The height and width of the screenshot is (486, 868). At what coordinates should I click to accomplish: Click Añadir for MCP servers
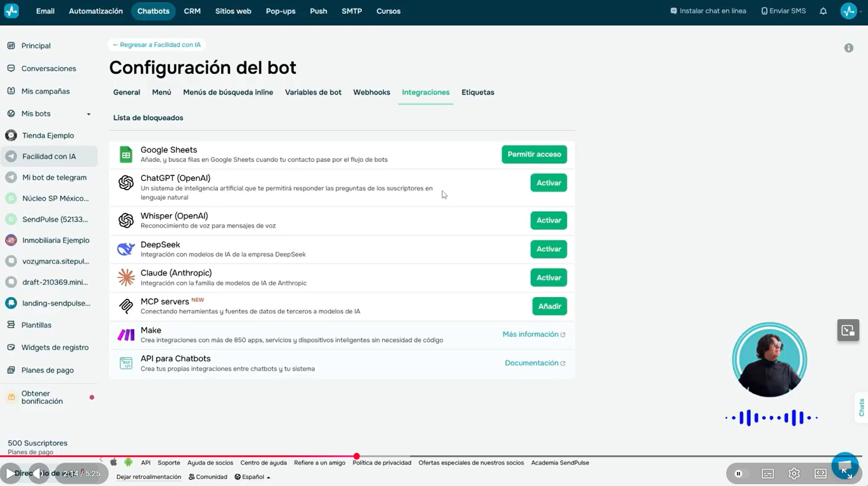coord(549,306)
